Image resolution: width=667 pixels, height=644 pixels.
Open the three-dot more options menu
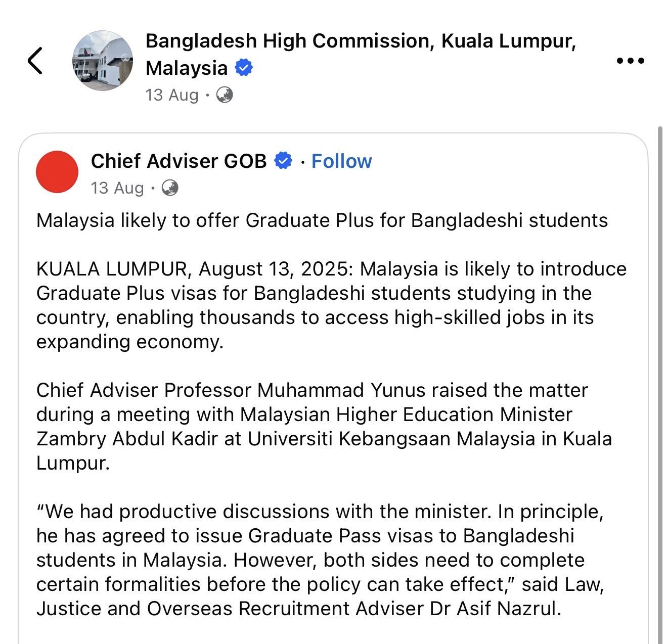tap(631, 61)
